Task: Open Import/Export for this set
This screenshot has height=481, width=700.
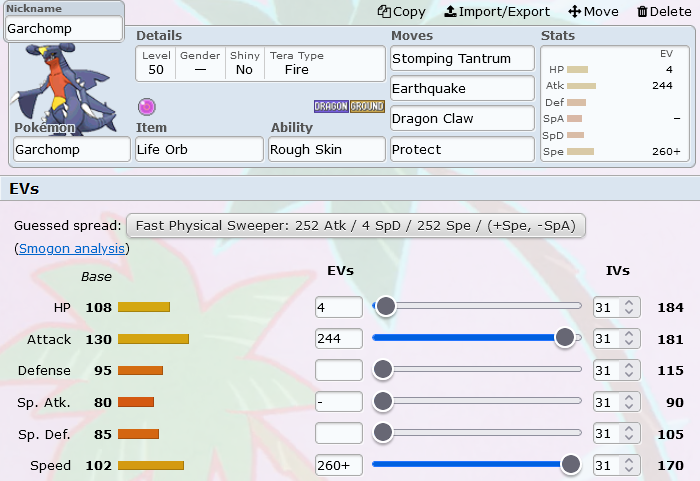Action: (497, 12)
